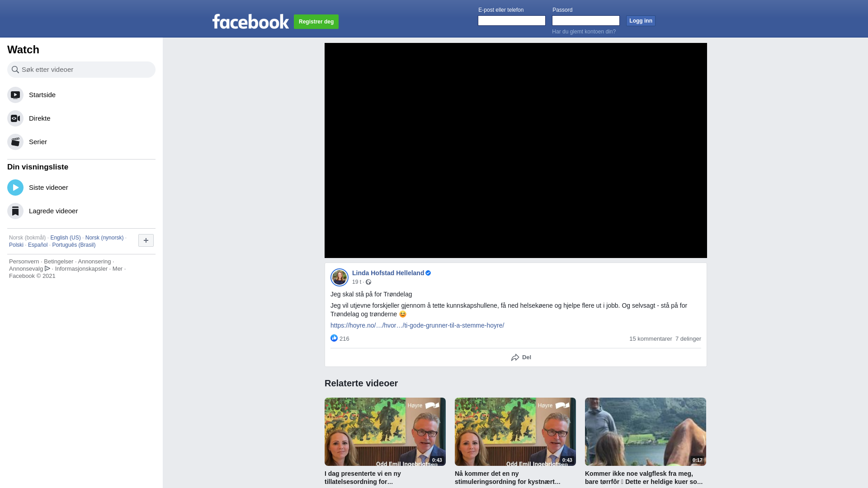Click the E-post eller telefon field
The height and width of the screenshot is (488, 868).
click(x=512, y=21)
